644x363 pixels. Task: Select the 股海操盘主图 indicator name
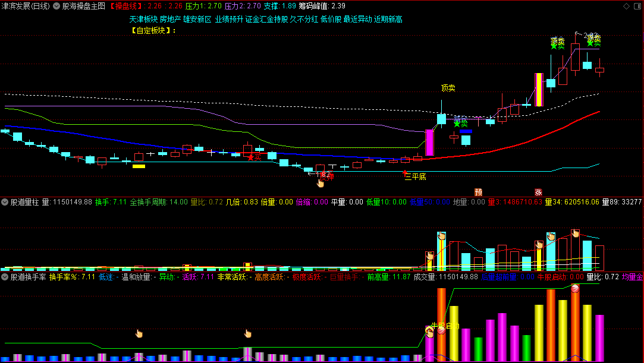click(84, 6)
